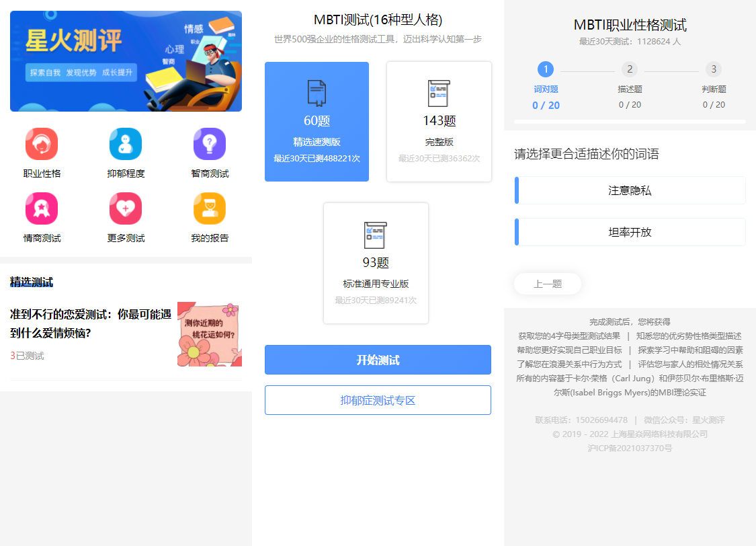Click the 微信公众号：星火测评 text

click(x=684, y=420)
